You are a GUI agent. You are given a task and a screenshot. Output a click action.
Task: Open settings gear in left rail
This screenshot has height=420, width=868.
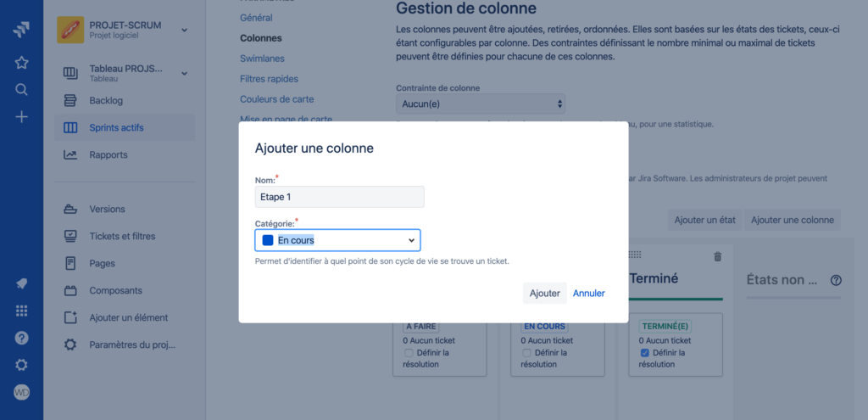(22, 365)
